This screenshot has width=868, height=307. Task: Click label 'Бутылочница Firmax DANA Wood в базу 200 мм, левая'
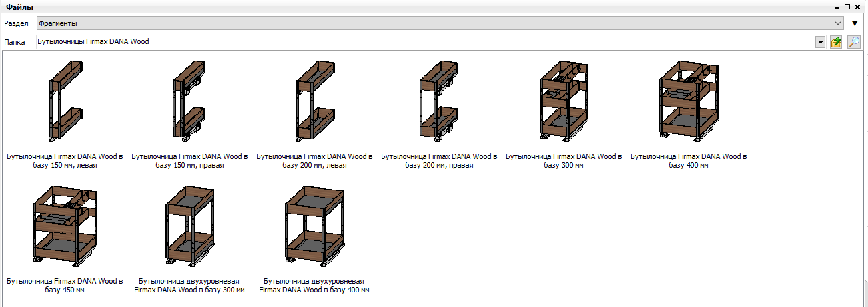click(314, 161)
